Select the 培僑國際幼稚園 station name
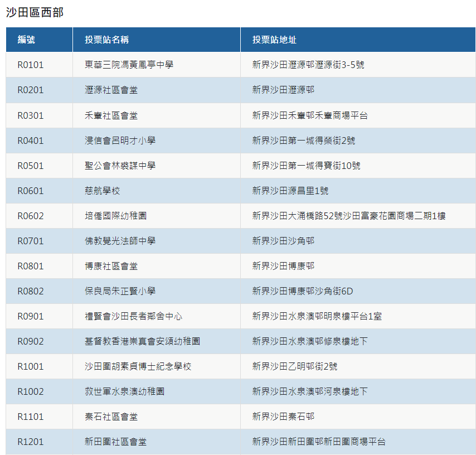 (115, 216)
